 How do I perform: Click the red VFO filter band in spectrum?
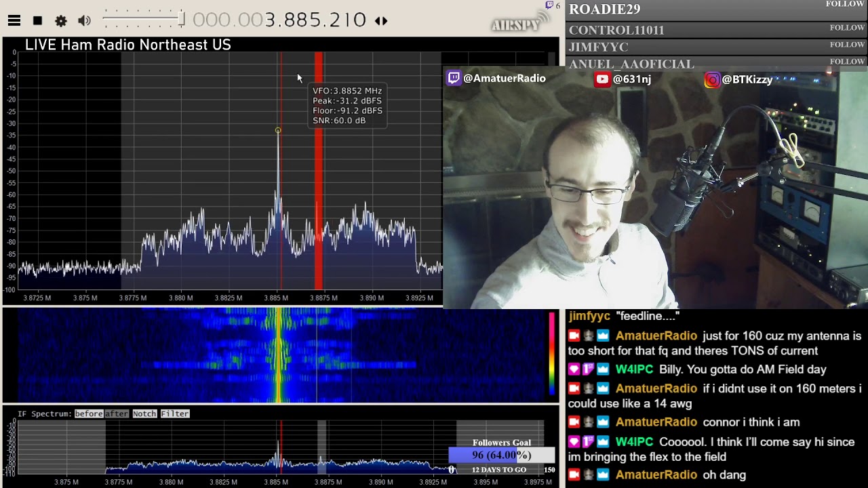pos(319,171)
